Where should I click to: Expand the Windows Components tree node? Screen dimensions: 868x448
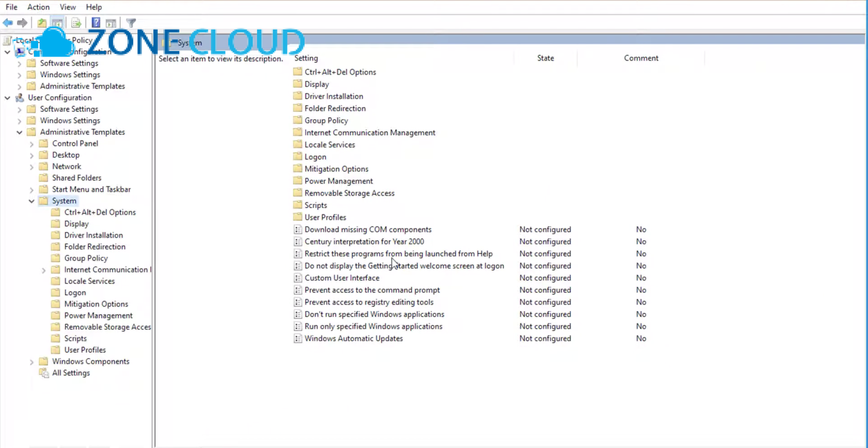[x=32, y=362]
